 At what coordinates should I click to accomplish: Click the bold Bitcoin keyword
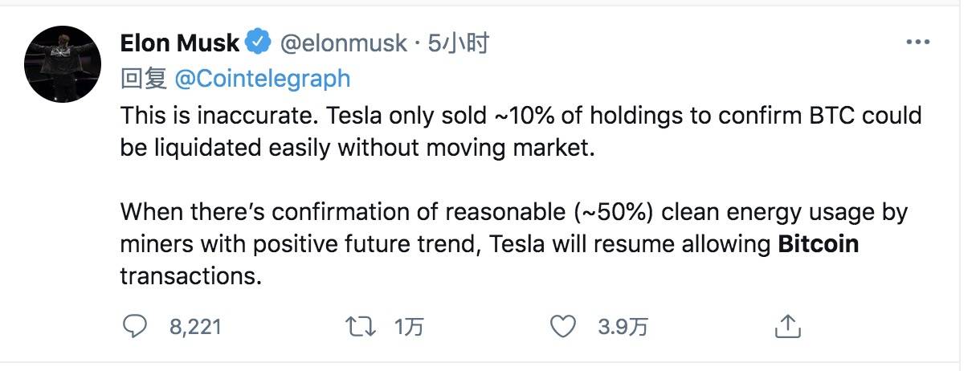tap(819, 243)
